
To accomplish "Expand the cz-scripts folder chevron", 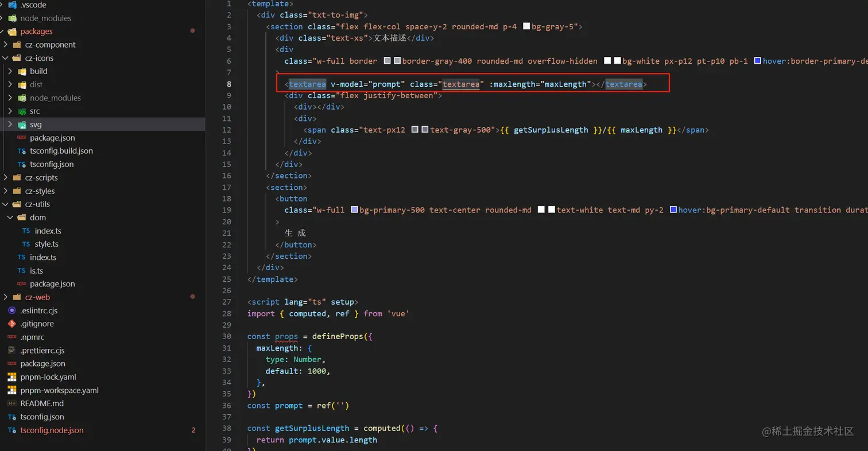I will click(5, 178).
